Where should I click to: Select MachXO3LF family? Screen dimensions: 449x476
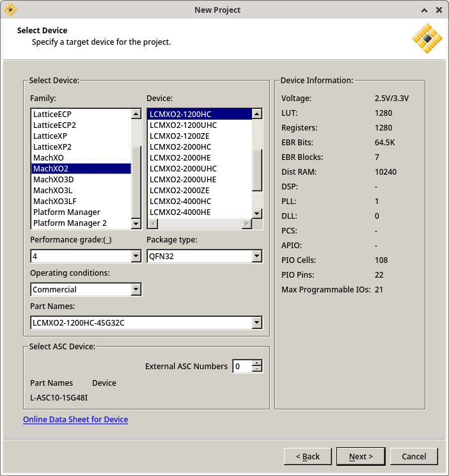click(81, 202)
